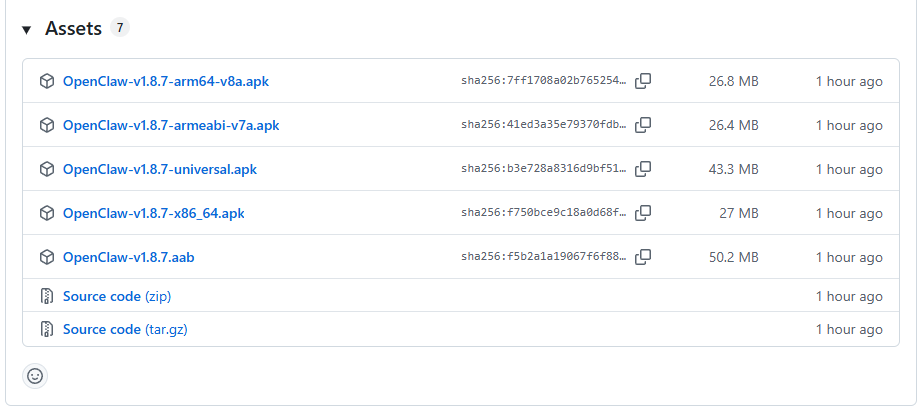This screenshot has width=921, height=406.
Task: Click the sha256 text for arm64-v8a APK
Action: 543,81
